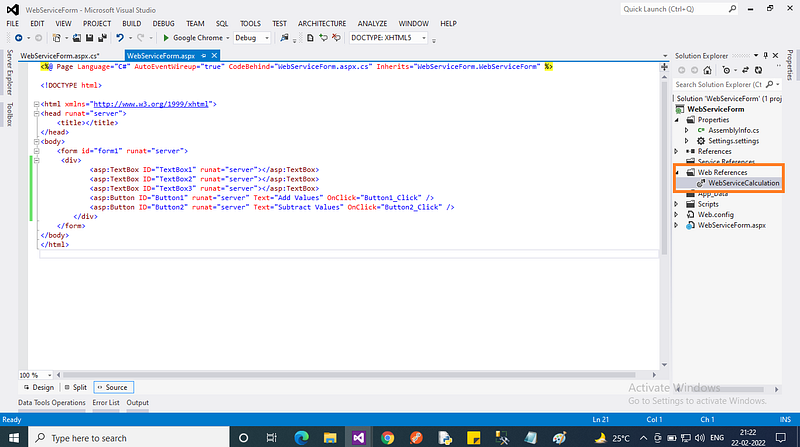Expand the Scripts folder node
Screen dimensions: 800x447
(677, 204)
